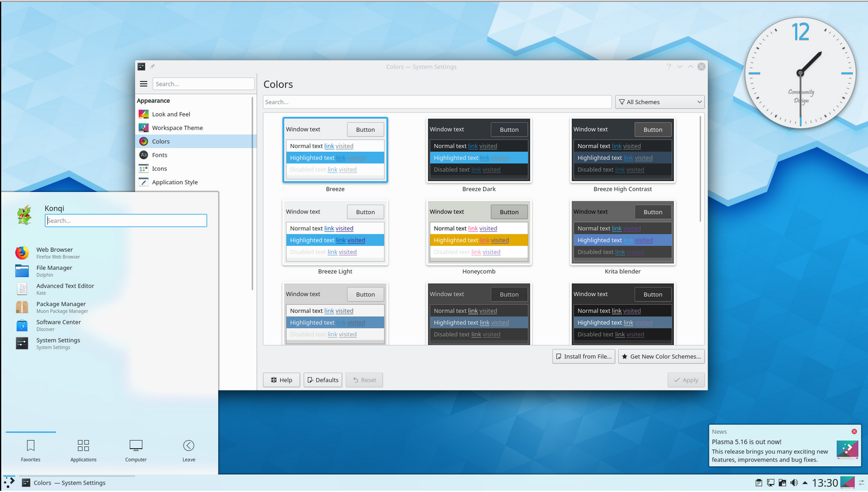
Task: Mute audio via the speaker tray icon
Action: tap(794, 482)
